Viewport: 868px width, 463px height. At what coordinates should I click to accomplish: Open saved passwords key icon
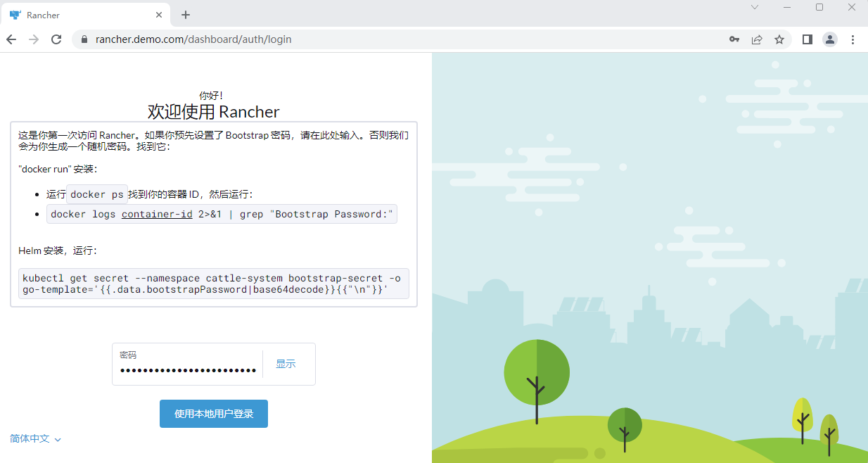click(734, 39)
